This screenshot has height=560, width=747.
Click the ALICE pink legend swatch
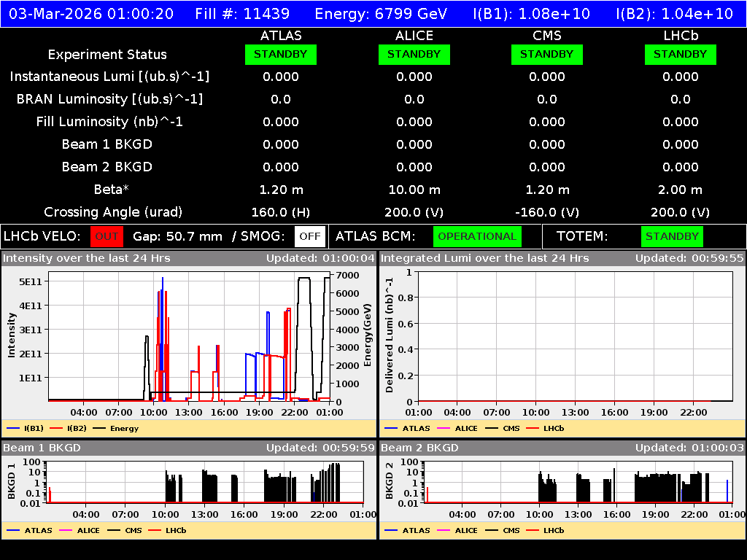pos(438,428)
